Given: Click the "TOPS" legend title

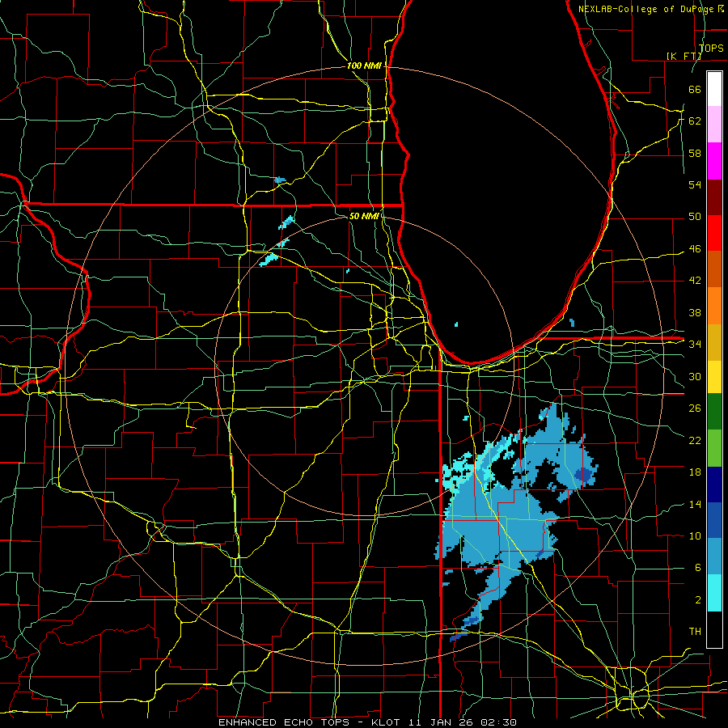Looking at the screenshot, I should tap(711, 49).
